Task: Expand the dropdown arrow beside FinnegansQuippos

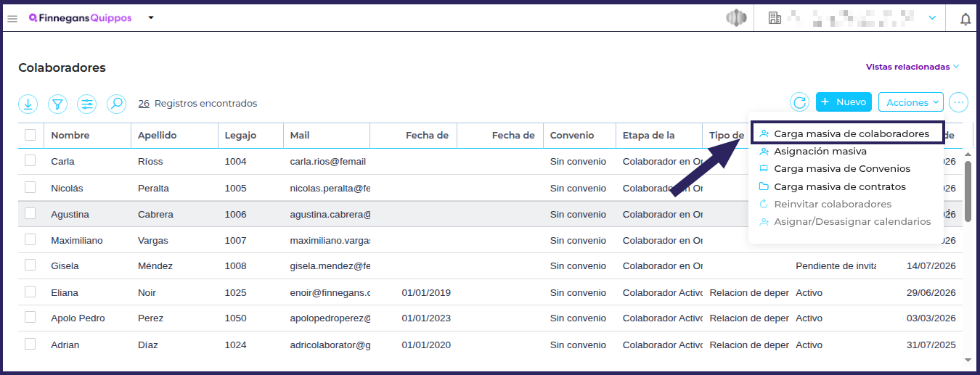Action: (151, 18)
